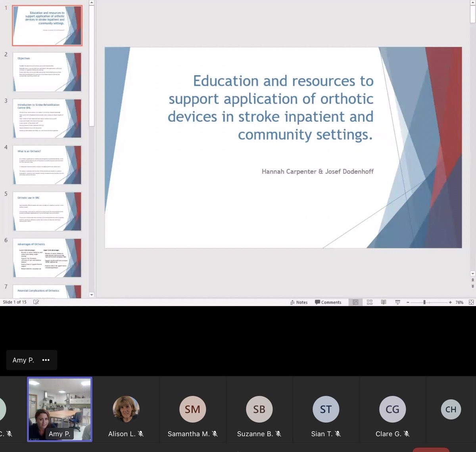This screenshot has width=476, height=452.
Task: Click the Samantha M. name label
Action: (188, 434)
